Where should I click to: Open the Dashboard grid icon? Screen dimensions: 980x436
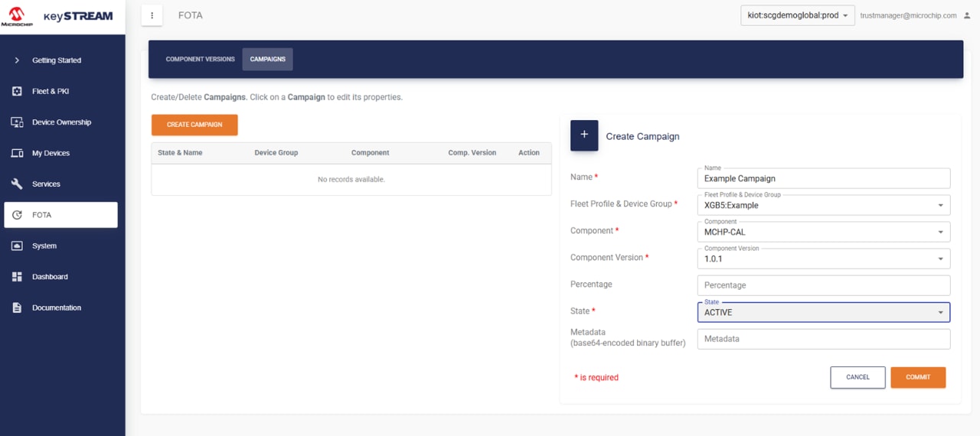pos(17,277)
